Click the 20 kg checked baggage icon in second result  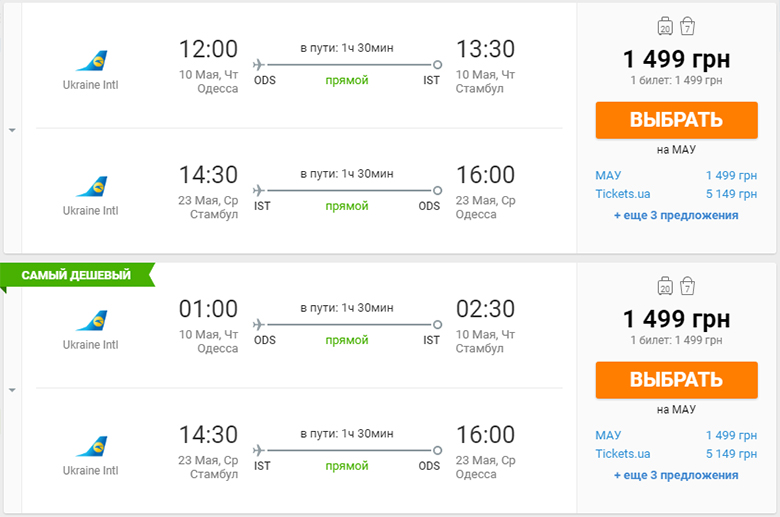pos(665,286)
